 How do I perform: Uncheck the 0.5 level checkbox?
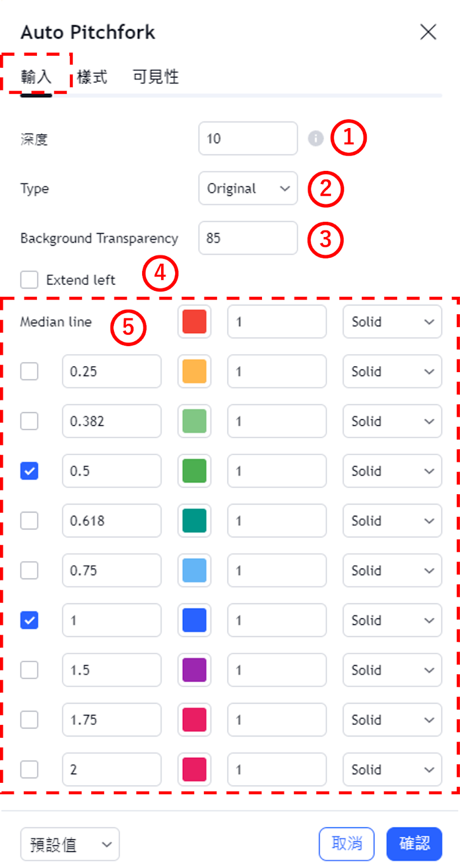pyautogui.click(x=29, y=471)
